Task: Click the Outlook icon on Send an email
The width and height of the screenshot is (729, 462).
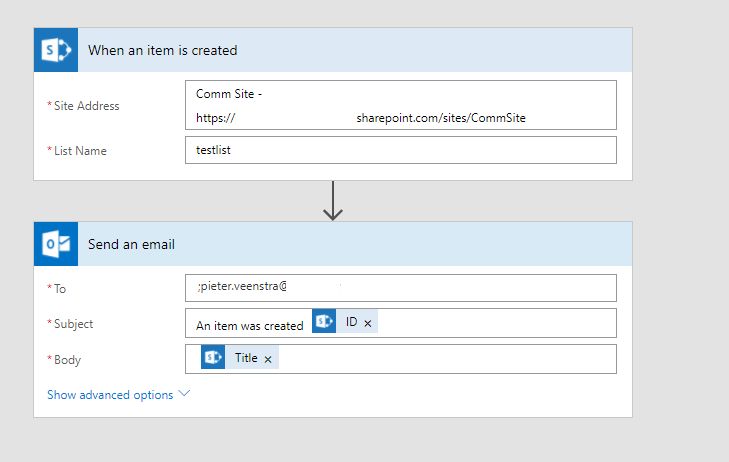Action: [x=56, y=244]
